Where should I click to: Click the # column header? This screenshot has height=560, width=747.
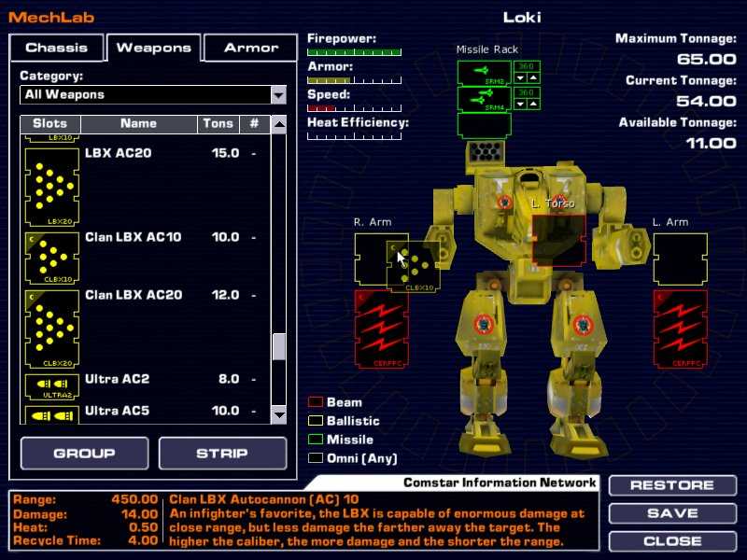click(254, 124)
